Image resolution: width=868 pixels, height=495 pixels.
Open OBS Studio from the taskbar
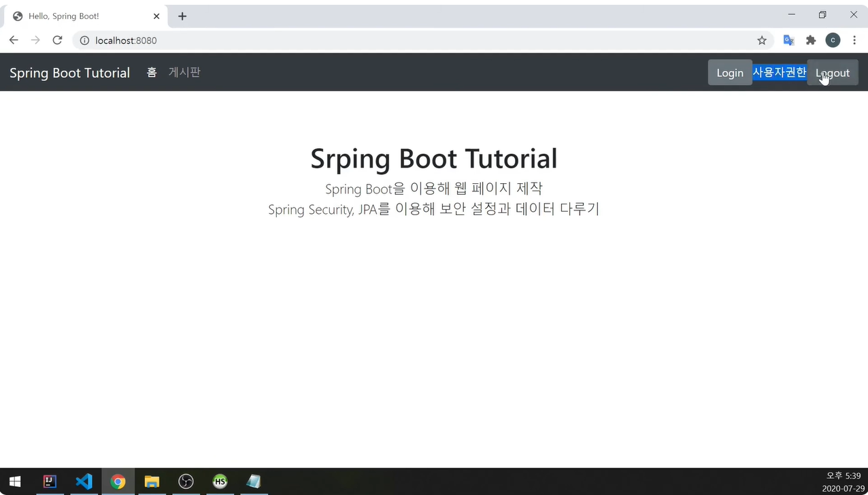tap(186, 481)
